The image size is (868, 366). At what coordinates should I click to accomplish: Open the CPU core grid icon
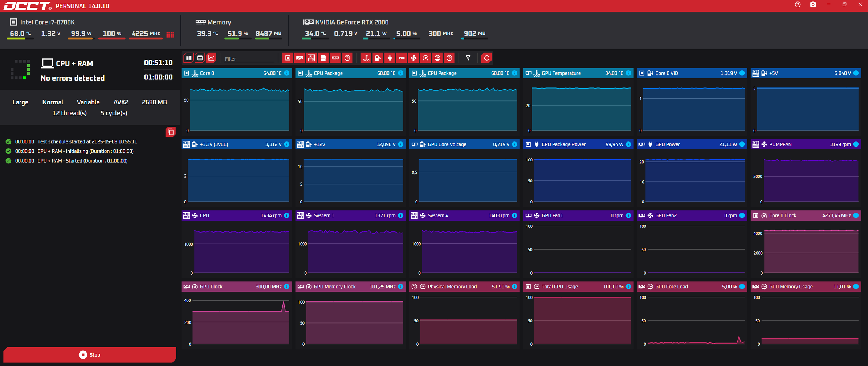(170, 34)
